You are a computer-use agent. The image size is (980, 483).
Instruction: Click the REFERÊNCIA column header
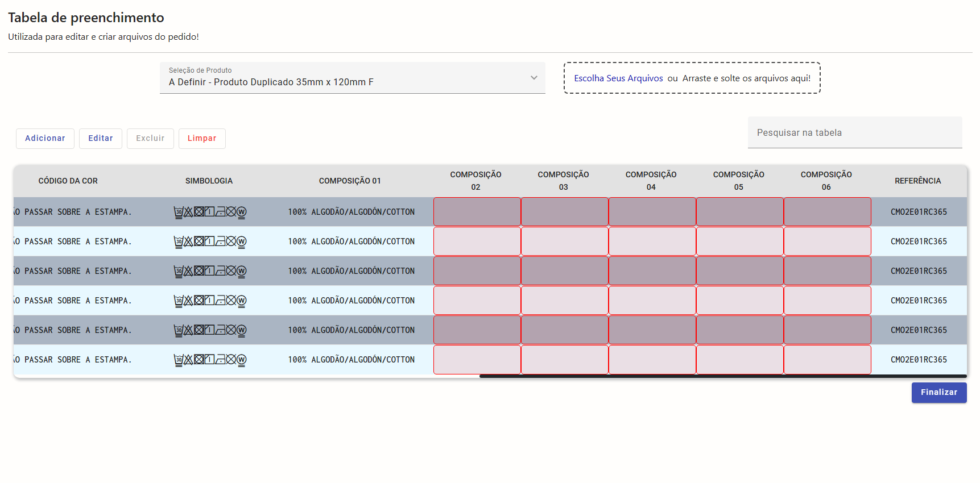917,181
